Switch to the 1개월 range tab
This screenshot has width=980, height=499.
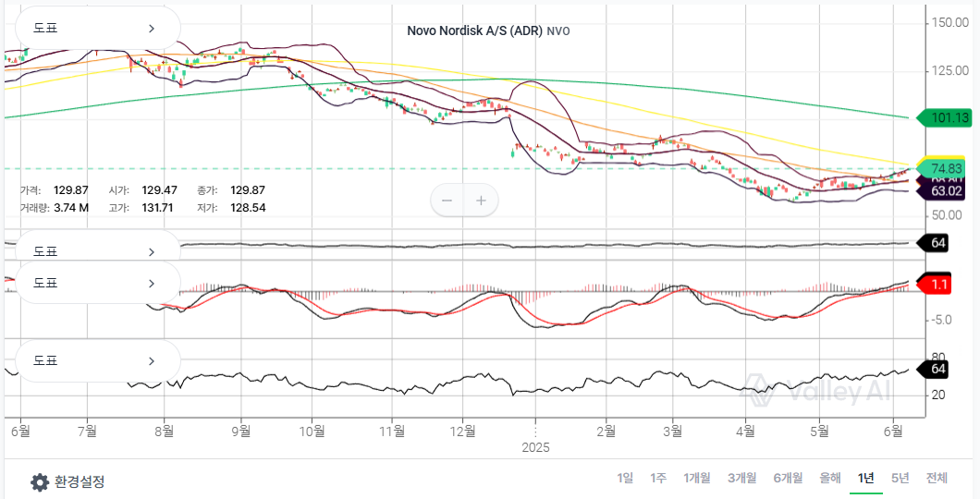click(697, 478)
